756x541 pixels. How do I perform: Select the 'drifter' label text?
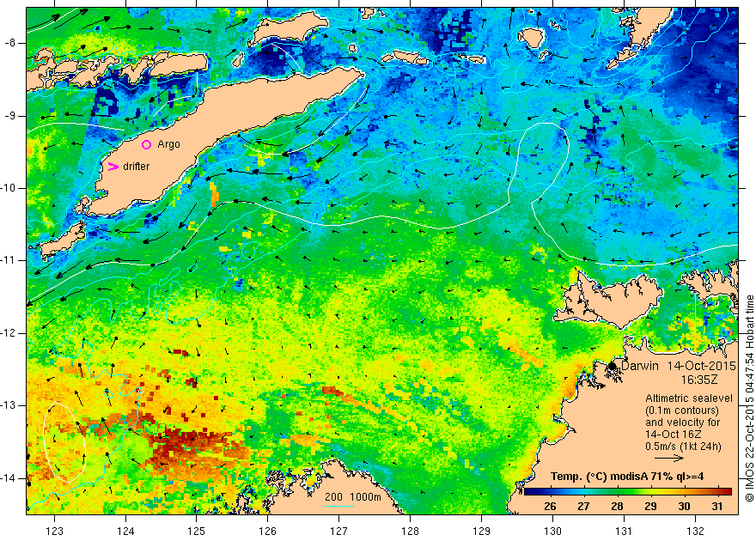[136, 167]
